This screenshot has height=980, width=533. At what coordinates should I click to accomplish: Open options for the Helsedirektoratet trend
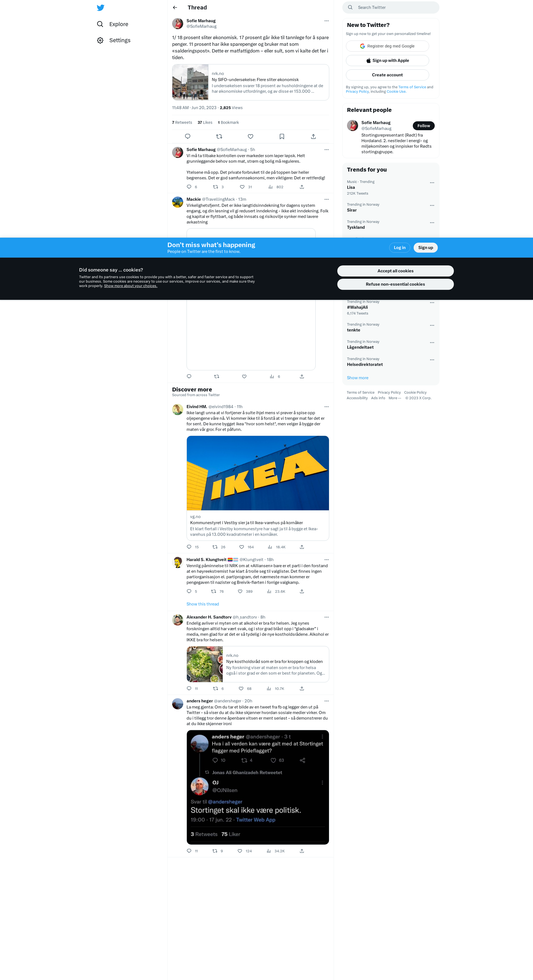[x=432, y=360]
